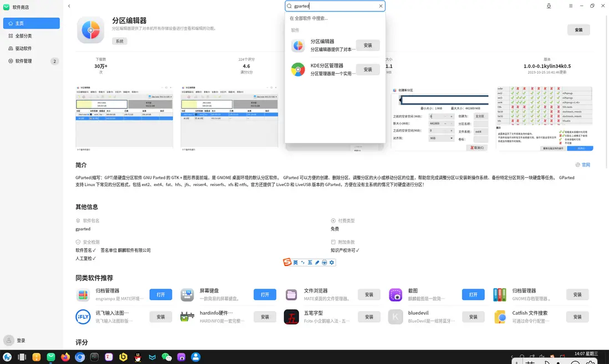Install 文件浏览器 recommended app
609x364 pixels.
click(x=369, y=295)
